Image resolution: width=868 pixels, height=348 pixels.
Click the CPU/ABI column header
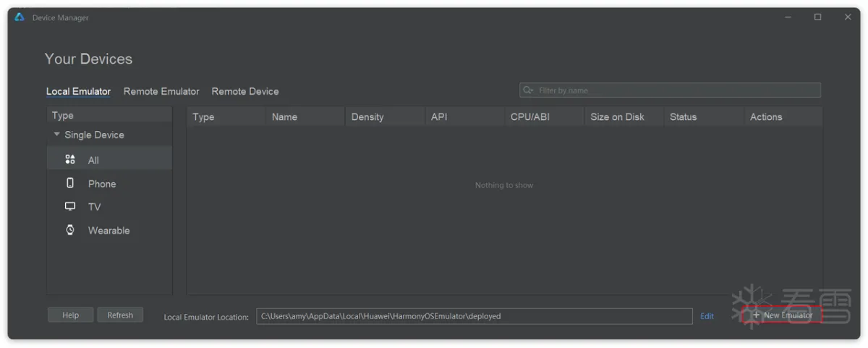544,116
